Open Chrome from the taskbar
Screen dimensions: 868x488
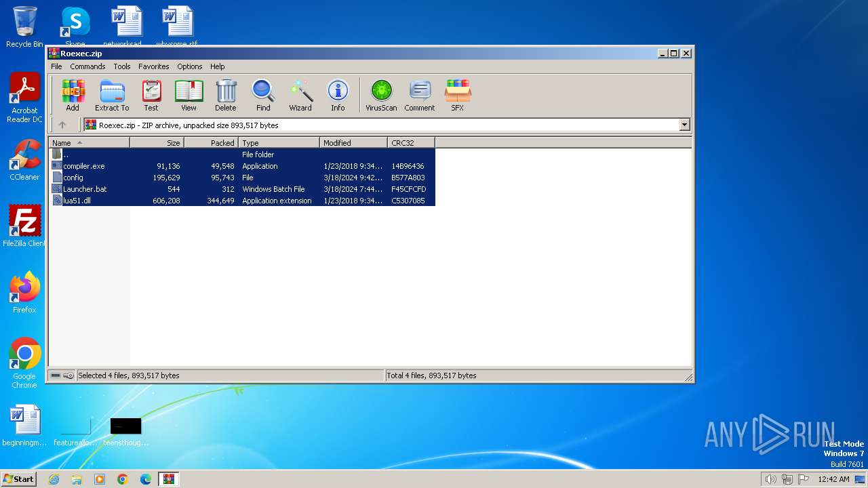(x=123, y=479)
